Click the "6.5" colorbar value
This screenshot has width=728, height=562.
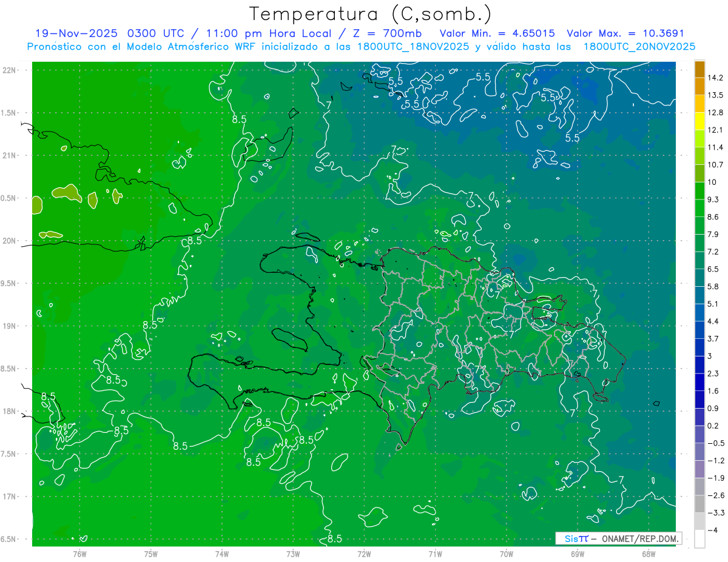point(713,269)
